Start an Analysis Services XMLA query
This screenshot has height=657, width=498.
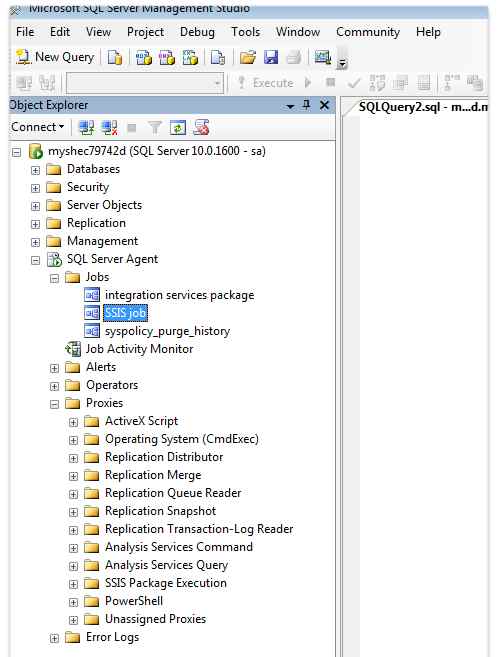(190, 57)
